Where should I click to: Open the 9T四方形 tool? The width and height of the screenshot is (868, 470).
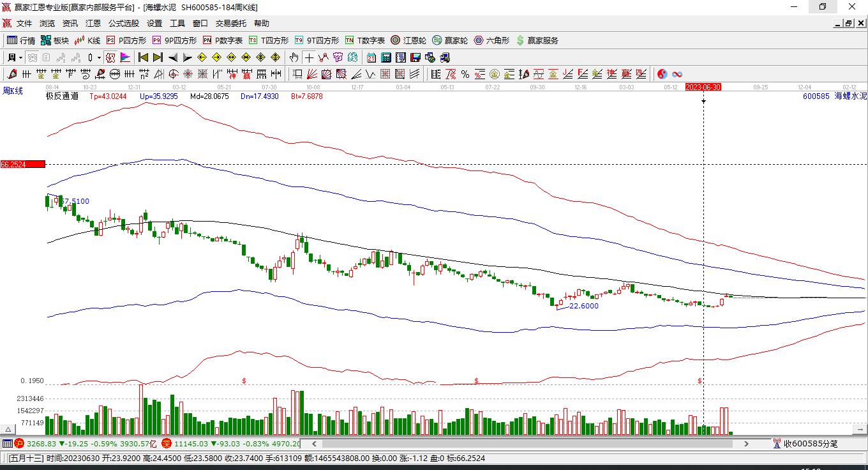(x=317, y=40)
